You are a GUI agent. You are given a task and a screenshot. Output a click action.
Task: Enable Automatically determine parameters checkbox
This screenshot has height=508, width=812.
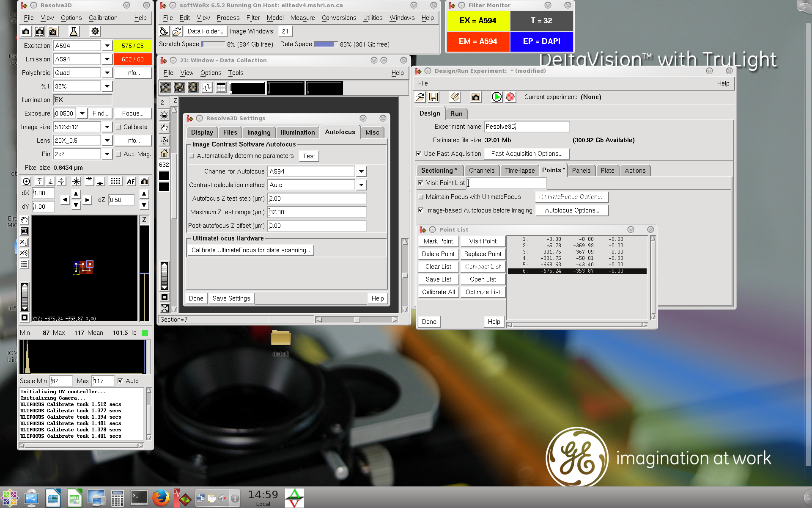(192, 156)
